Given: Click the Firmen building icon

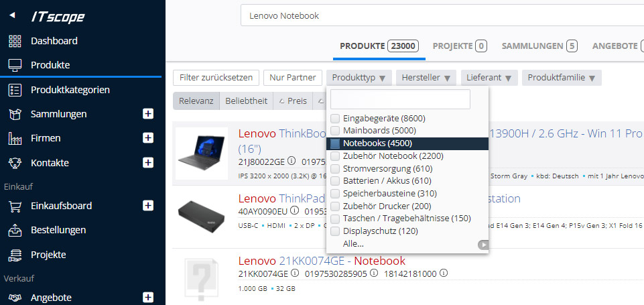Looking at the screenshot, I should tap(15, 139).
